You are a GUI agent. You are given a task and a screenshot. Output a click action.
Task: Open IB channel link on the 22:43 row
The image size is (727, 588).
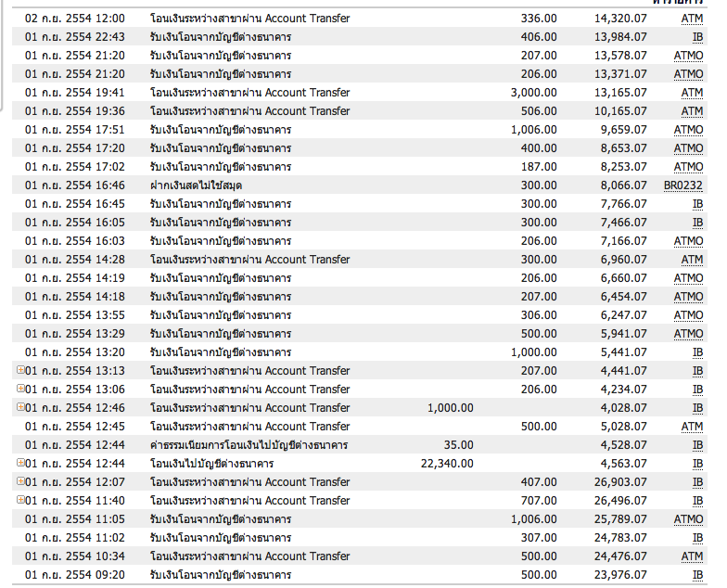click(697, 37)
